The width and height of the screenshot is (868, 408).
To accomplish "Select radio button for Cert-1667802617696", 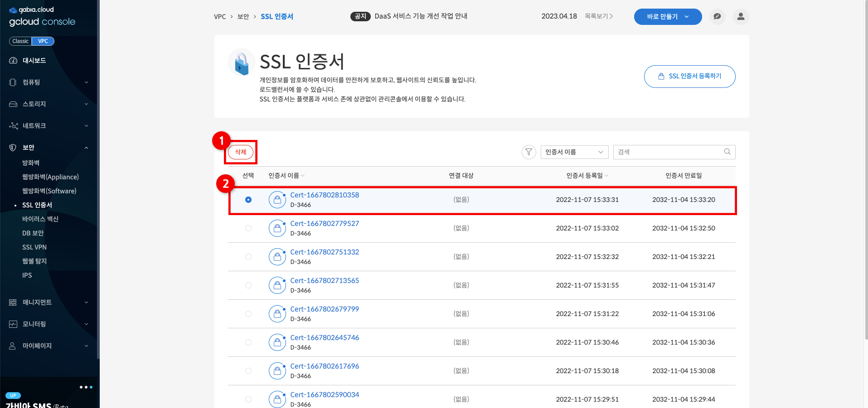I will [248, 371].
